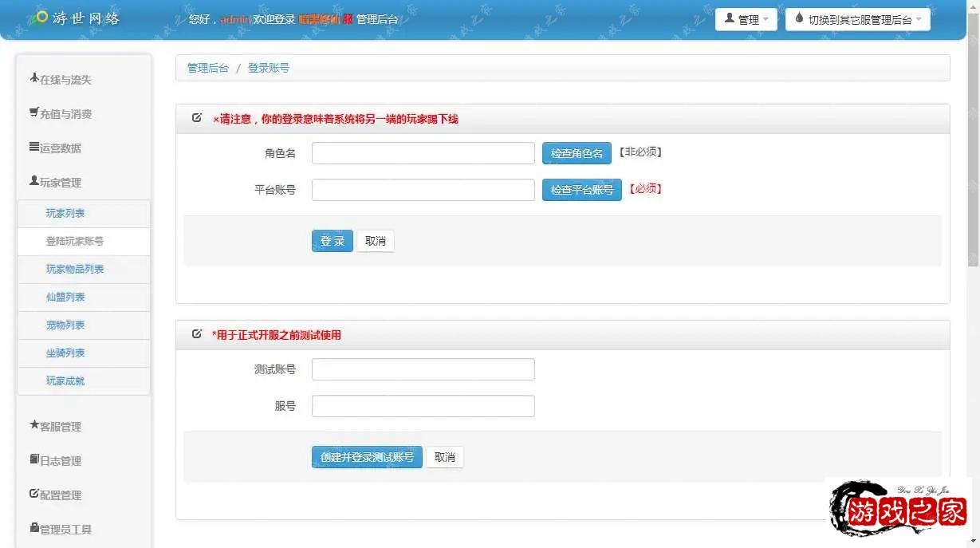Click the blue 登录 button
980x548 pixels.
(x=332, y=241)
